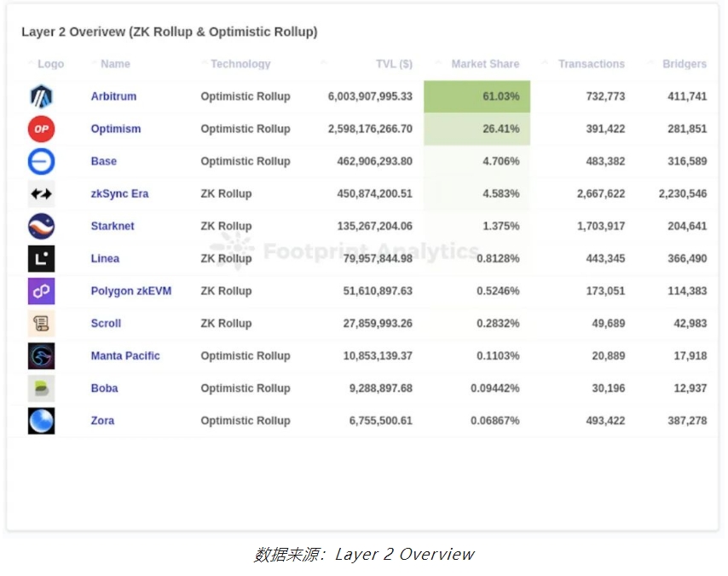
Task: Click Arbitrum bridgers value 411,741
Action: point(687,96)
